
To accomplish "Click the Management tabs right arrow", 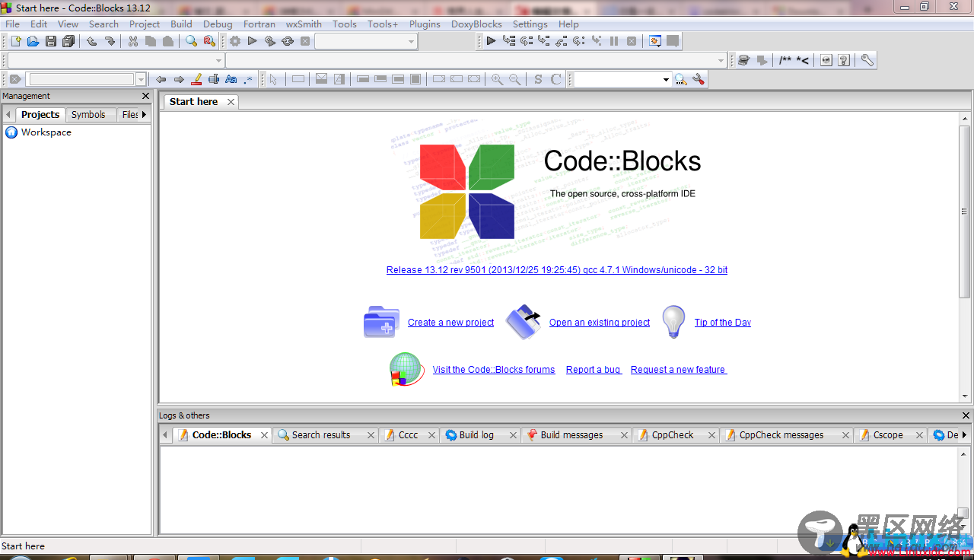I will pos(144,115).
